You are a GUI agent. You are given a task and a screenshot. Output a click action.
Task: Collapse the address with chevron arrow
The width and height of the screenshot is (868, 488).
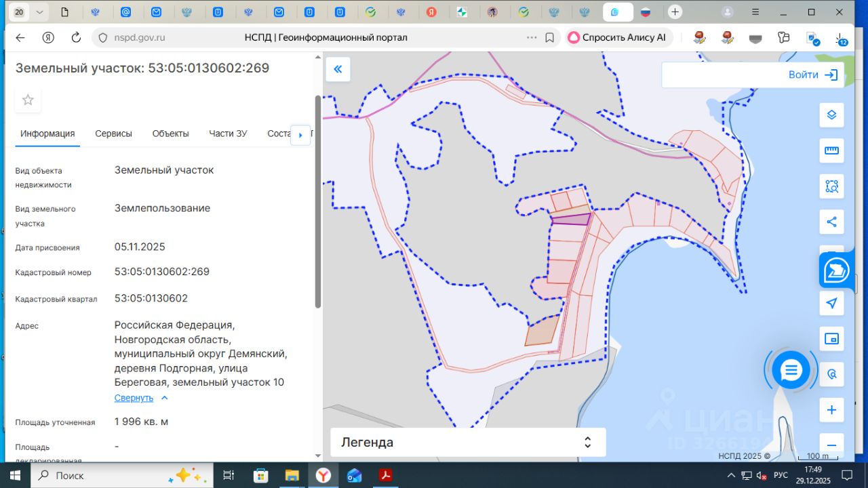click(x=164, y=398)
